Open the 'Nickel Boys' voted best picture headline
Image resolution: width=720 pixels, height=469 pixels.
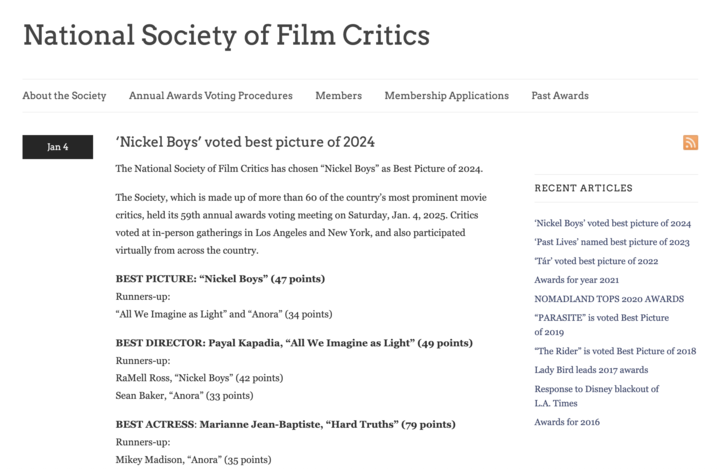coord(245,142)
